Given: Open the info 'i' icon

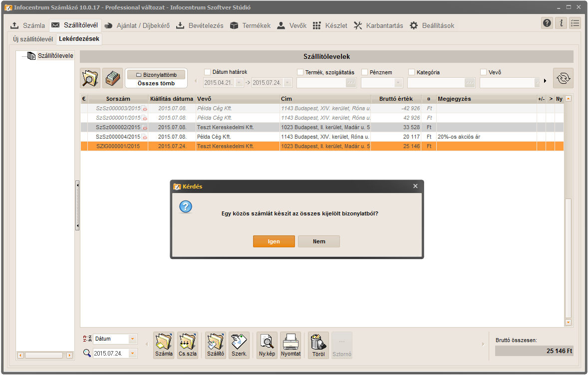Looking at the screenshot, I should [x=561, y=23].
